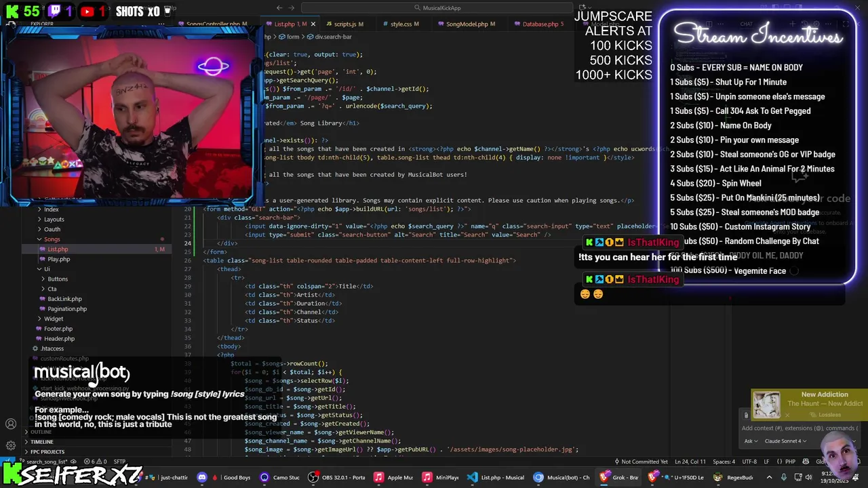Expand the Oauth folder
This screenshot has height=488, width=868.
pos(52,229)
